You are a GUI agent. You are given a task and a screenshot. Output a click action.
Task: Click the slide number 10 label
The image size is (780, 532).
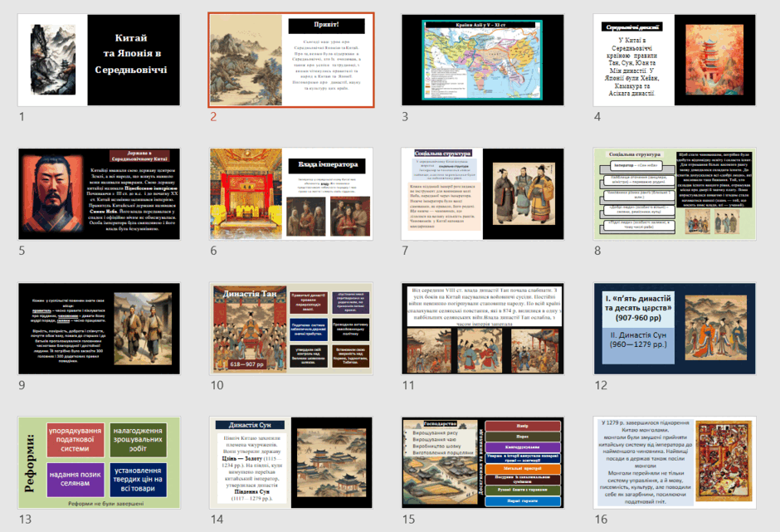pos(217,385)
